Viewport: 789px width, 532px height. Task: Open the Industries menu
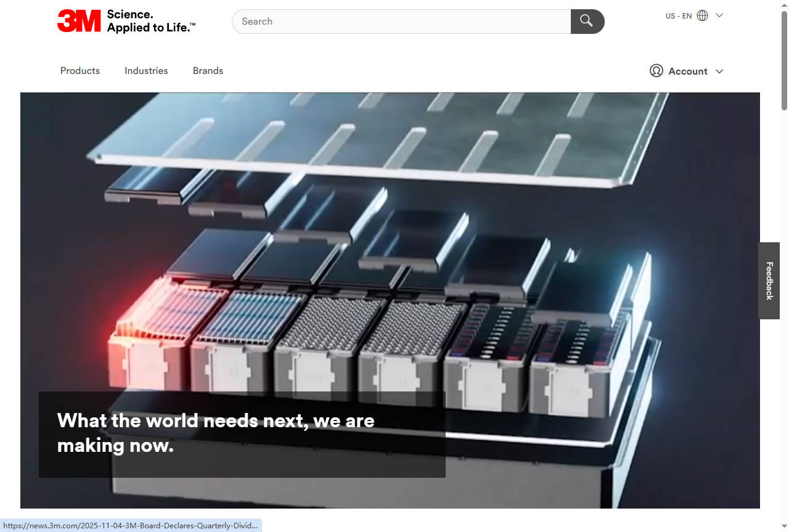coord(146,71)
